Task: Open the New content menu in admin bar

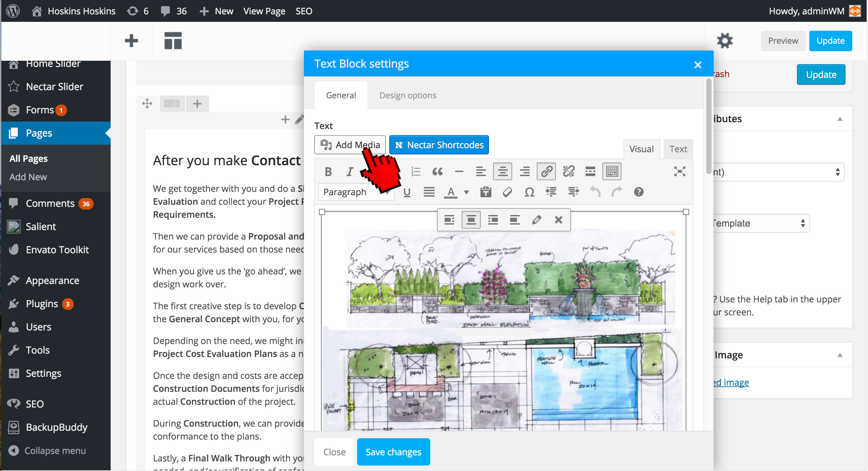Action: (216, 11)
